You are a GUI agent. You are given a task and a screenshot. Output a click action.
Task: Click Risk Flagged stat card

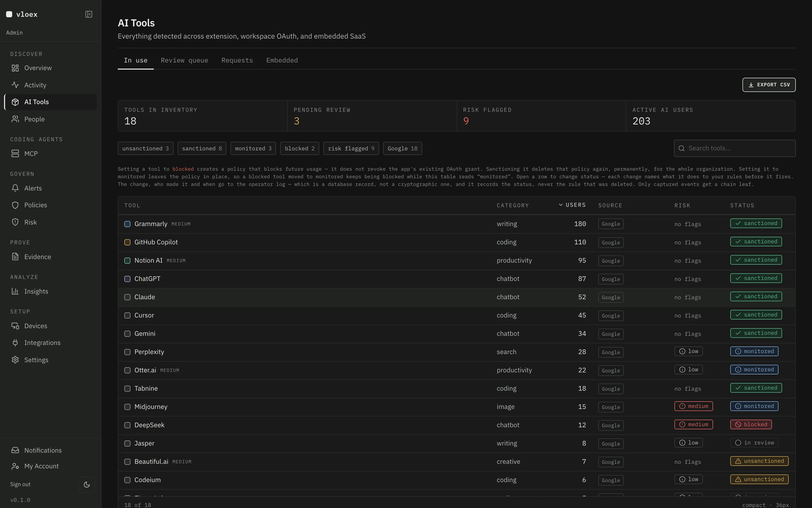pyautogui.click(x=541, y=116)
